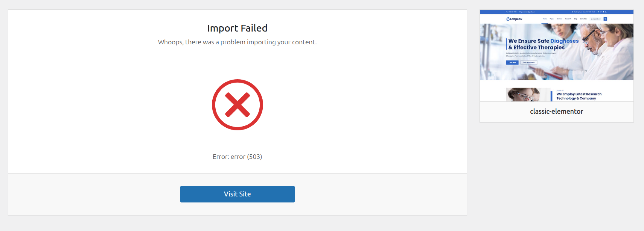This screenshot has width=644, height=231.
Task: Open Research in the preview navigation
Action: point(568,19)
